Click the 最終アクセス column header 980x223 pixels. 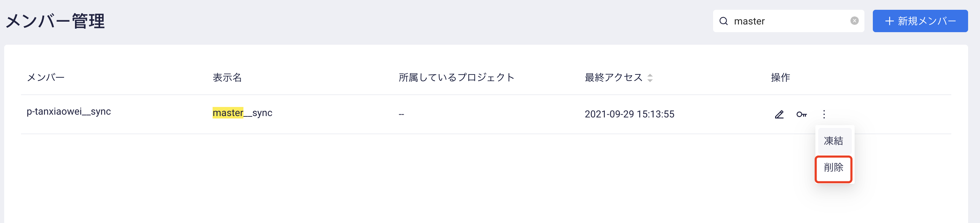pyautogui.click(x=614, y=78)
